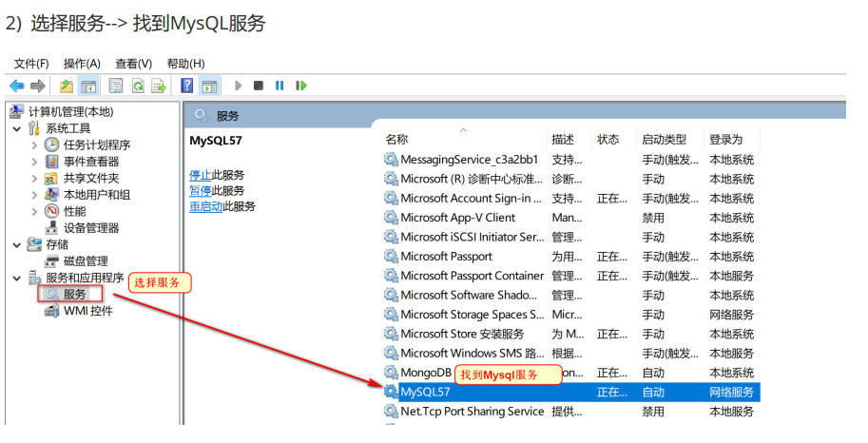Click the Event Viewer icon

[51, 162]
